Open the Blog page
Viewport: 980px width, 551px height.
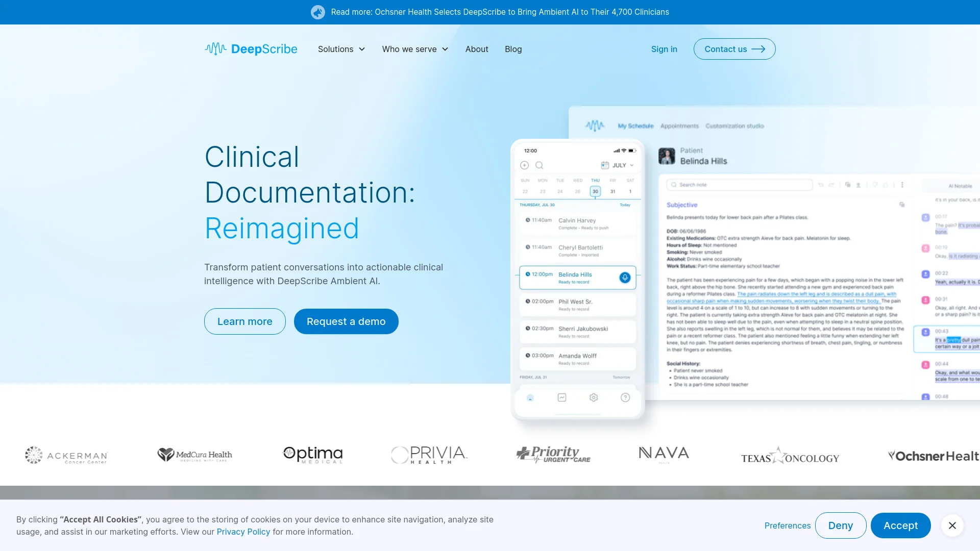[x=513, y=49]
